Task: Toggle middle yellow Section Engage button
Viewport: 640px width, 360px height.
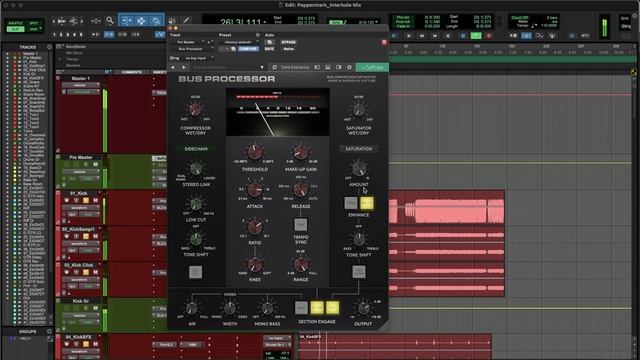Action: (x=317, y=308)
